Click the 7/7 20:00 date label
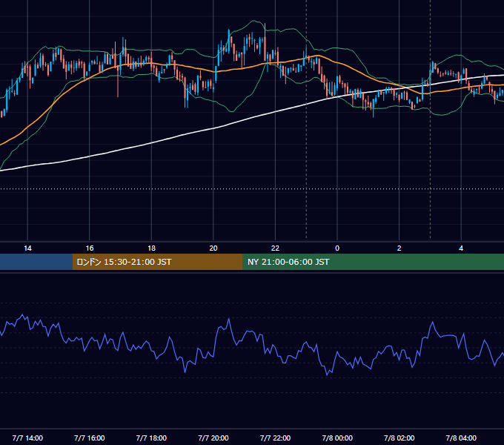This screenshot has width=504, height=445. (x=213, y=438)
